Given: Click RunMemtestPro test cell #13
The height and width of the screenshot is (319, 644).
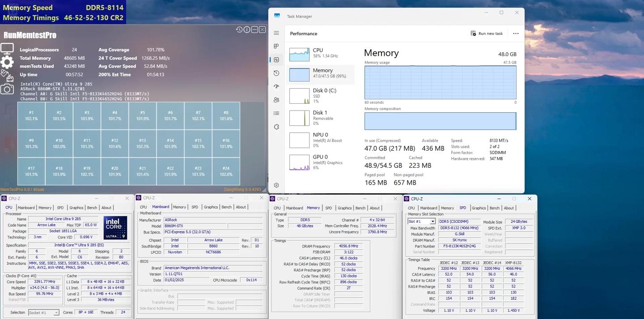Looking at the screenshot, I should point(143,144).
